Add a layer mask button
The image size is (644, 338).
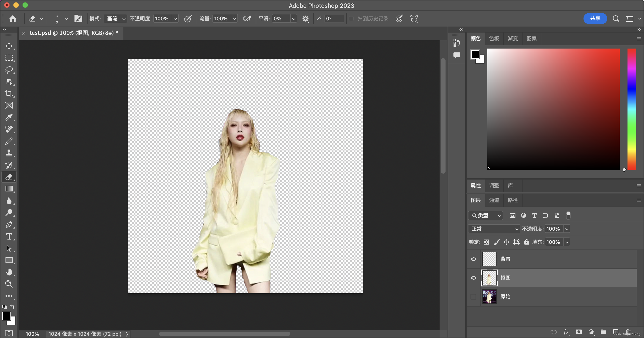(x=578, y=332)
